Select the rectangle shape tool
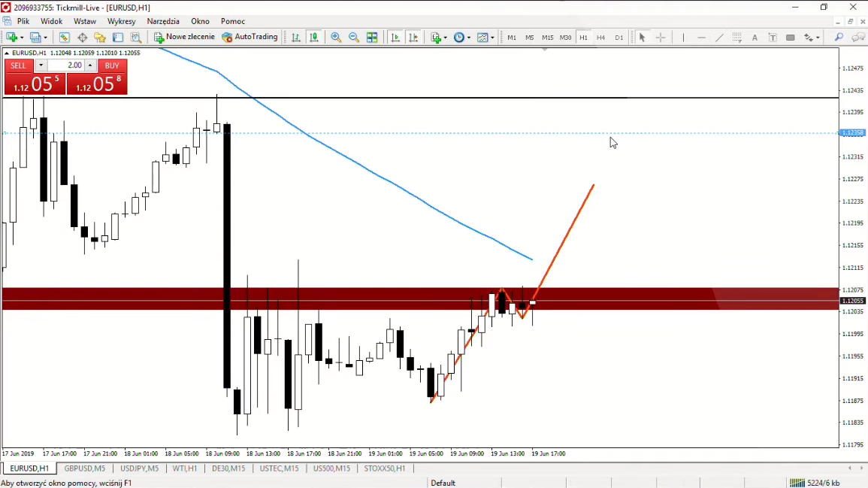This screenshot has width=868, height=488. tap(791, 37)
